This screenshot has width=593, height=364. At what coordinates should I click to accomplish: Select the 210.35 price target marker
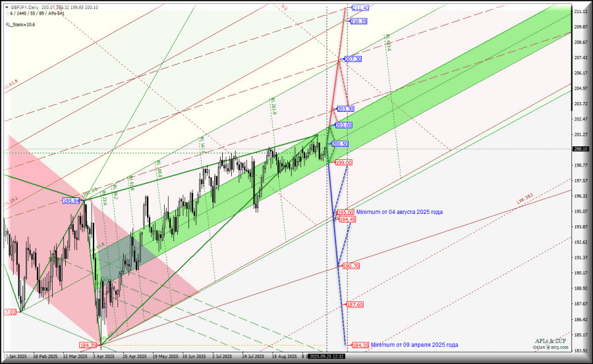[358, 22]
